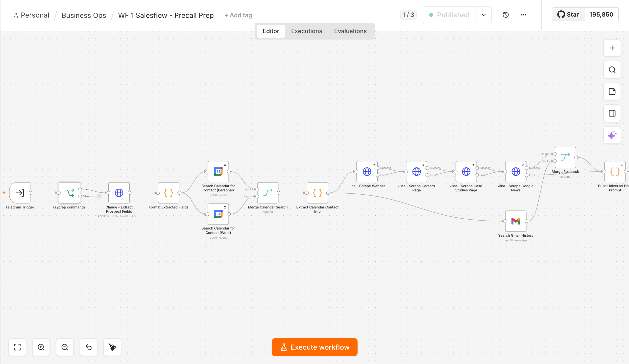Click the GitHub Star button
The width and height of the screenshot is (629, 364).
pos(568,15)
